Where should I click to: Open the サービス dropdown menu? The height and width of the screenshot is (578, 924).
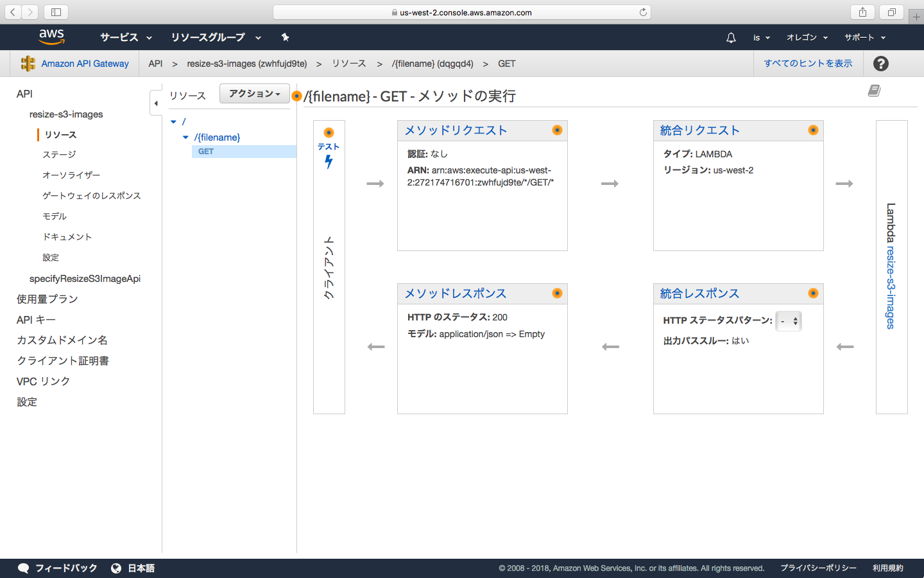click(x=126, y=38)
